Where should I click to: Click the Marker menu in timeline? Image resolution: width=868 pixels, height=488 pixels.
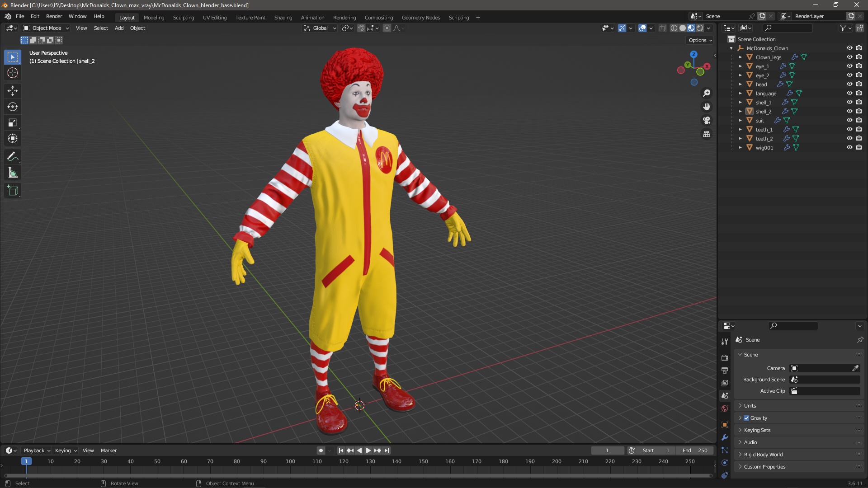(x=108, y=450)
